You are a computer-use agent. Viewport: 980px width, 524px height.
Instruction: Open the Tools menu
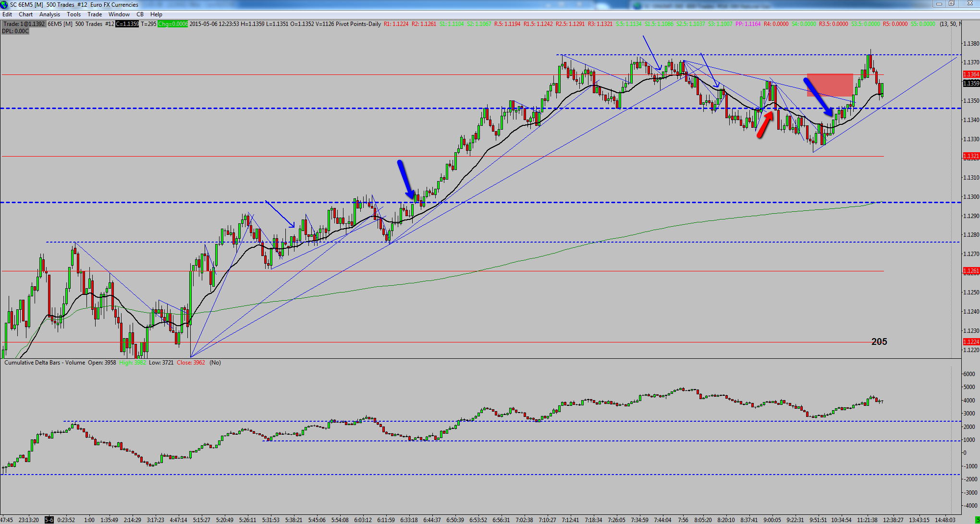(73, 14)
